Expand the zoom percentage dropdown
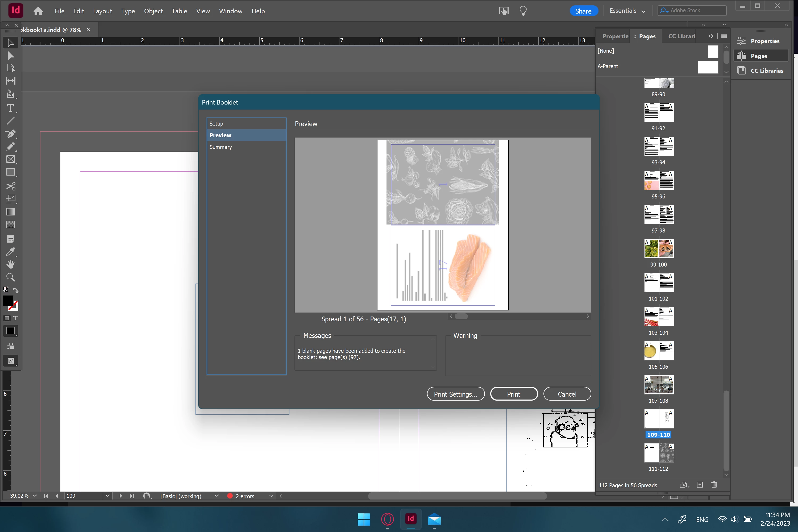The height and width of the screenshot is (532, 798). [x=35, y=496]
